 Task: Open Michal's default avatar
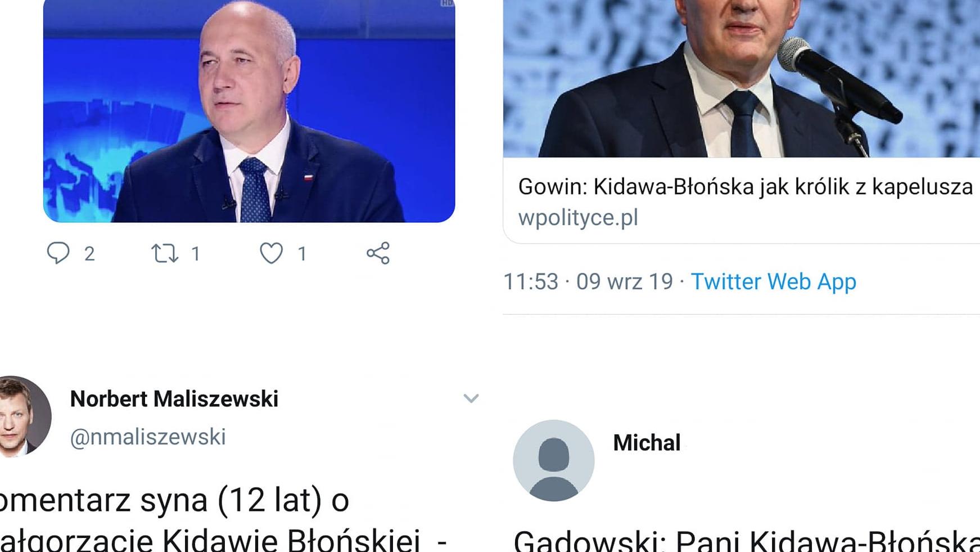[554, 460]
